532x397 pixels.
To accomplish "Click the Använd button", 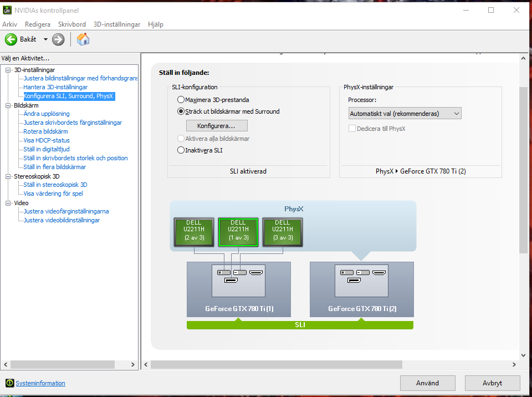I will coord(427,383).
